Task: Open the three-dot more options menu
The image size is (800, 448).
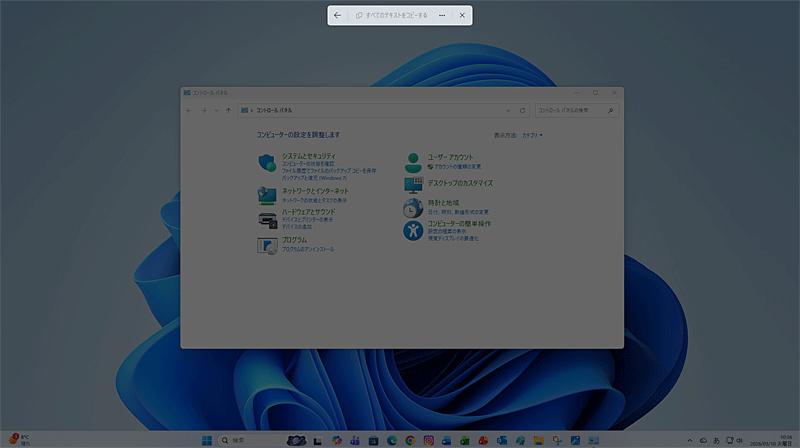Action: pos(442,16)
